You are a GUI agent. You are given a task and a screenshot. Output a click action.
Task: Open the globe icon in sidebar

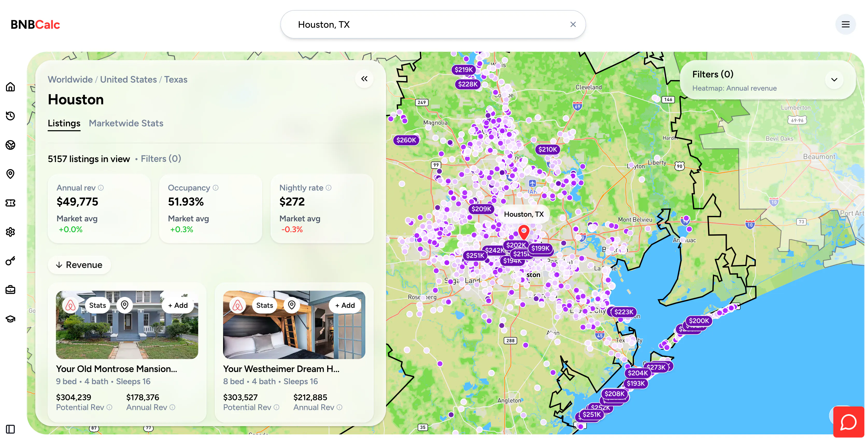[10, 145]
